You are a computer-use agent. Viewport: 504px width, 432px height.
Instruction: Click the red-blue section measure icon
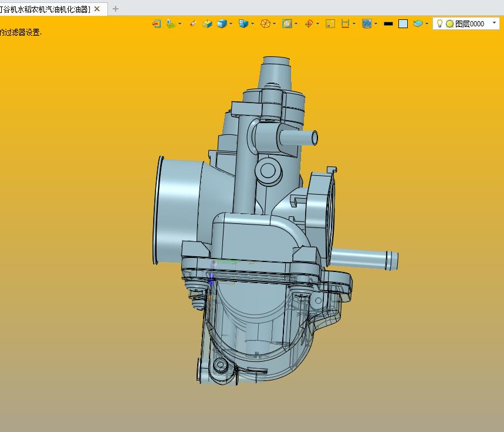(x=345, y=23)
